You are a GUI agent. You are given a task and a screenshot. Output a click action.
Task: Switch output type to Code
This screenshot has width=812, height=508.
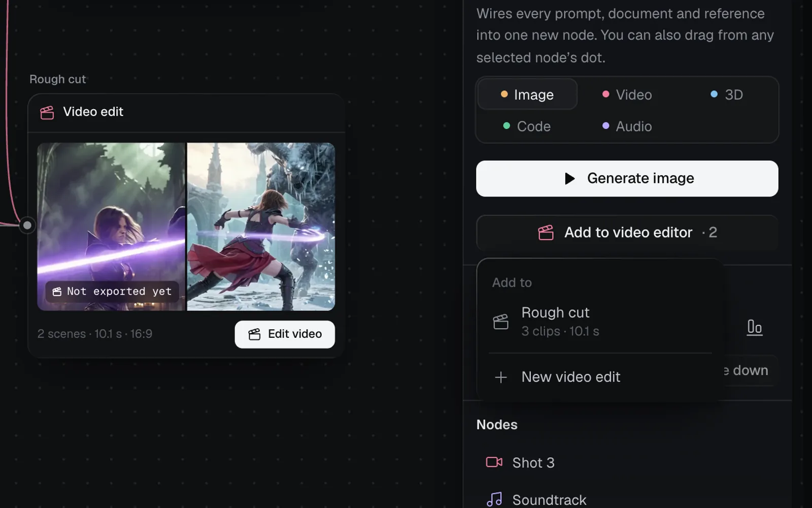527,126
